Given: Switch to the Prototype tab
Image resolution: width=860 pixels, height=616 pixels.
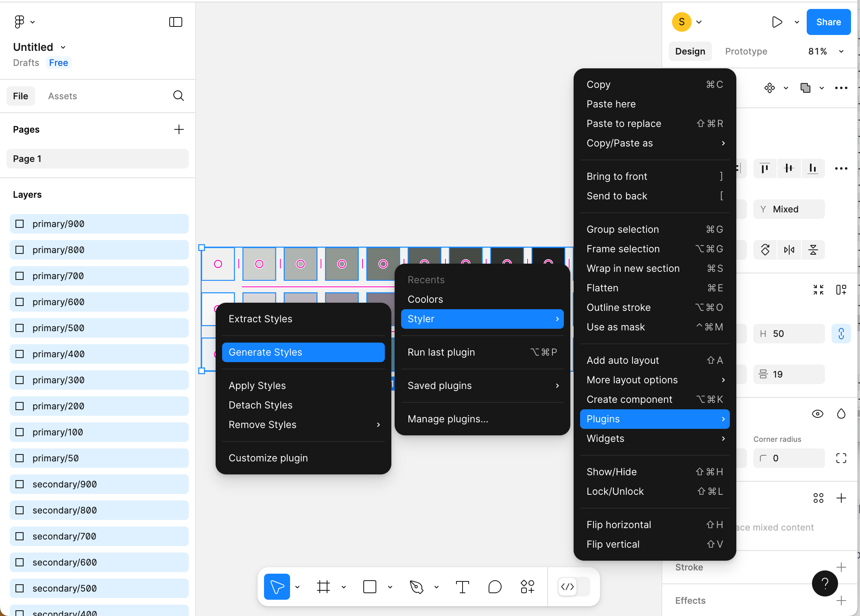Looking at the screenshot, I should (x=746, y=51).
